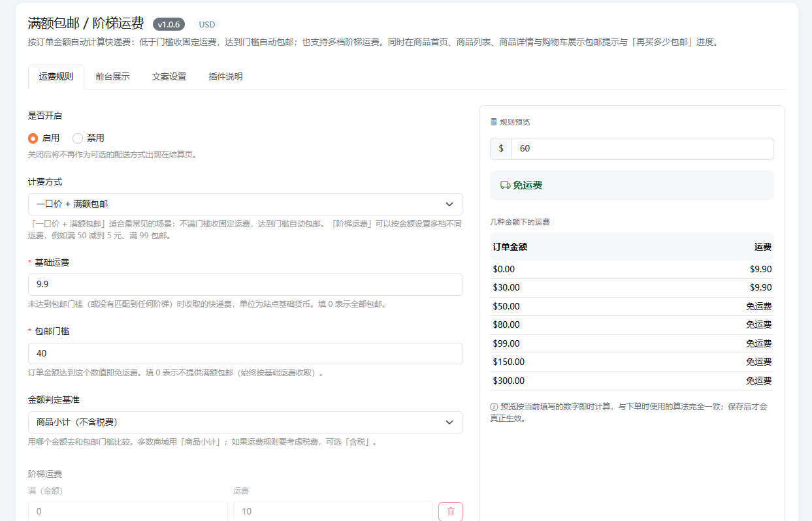Click the 基础运费 input field with 9.9

[x=246, y=285]
